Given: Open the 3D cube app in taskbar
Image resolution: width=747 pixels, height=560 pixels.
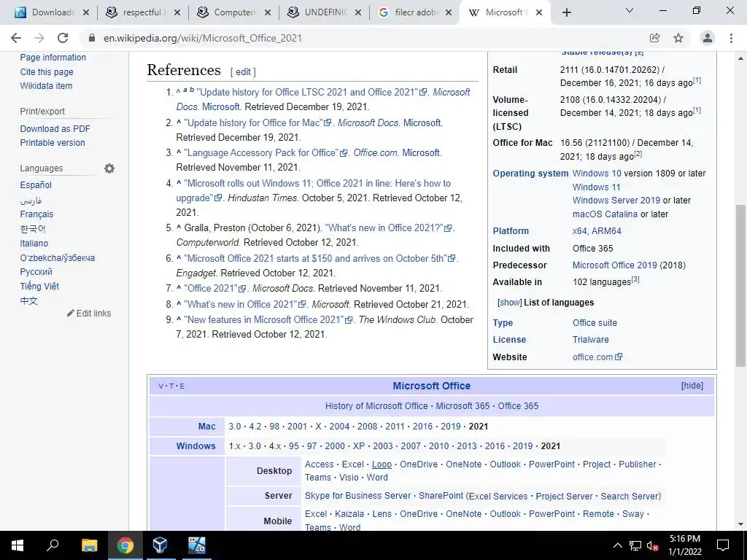Looking at the screenshot, I should [x=160, y=545].
